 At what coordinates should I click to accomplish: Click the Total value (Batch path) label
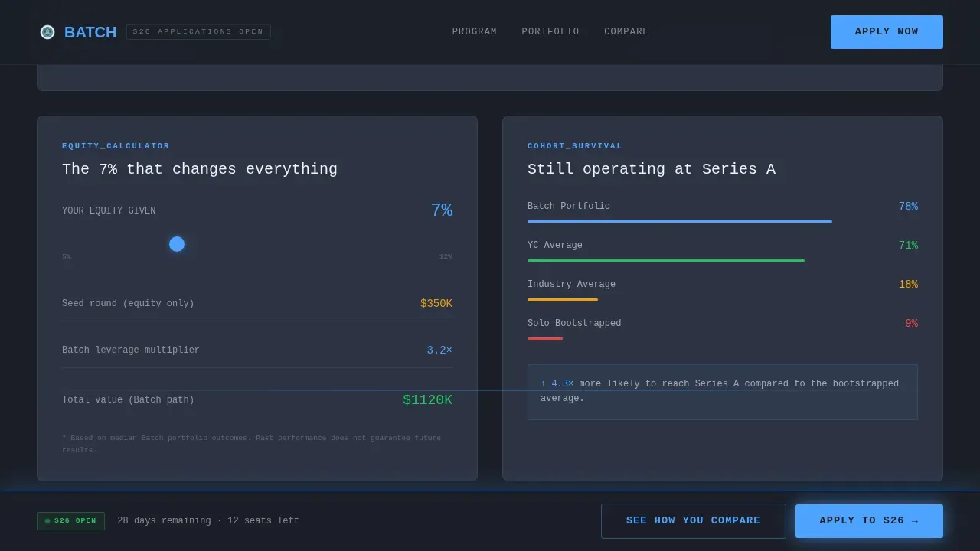(128, 400)
